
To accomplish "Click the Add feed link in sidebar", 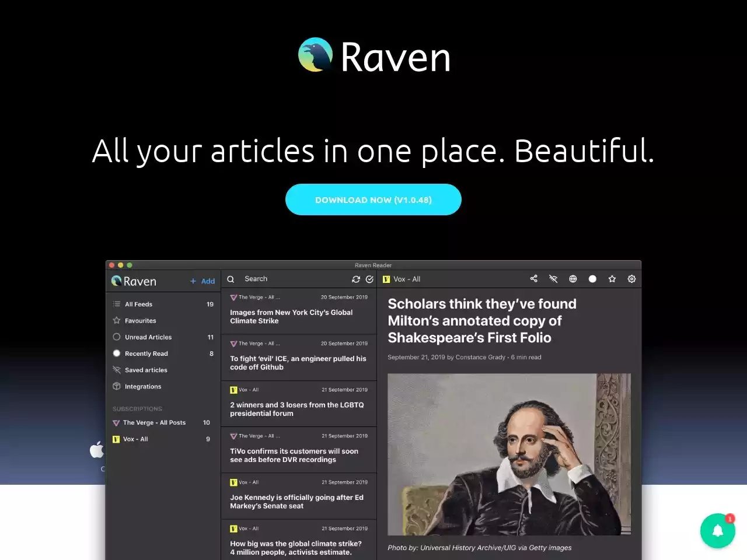I will pos(208,281).
